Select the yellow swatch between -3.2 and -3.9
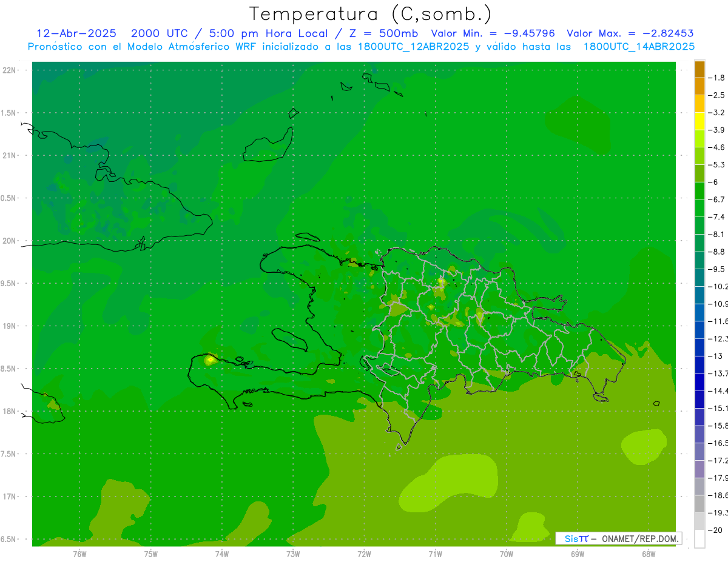The height and width of the screenshot is (562, 728). [699, 121]
